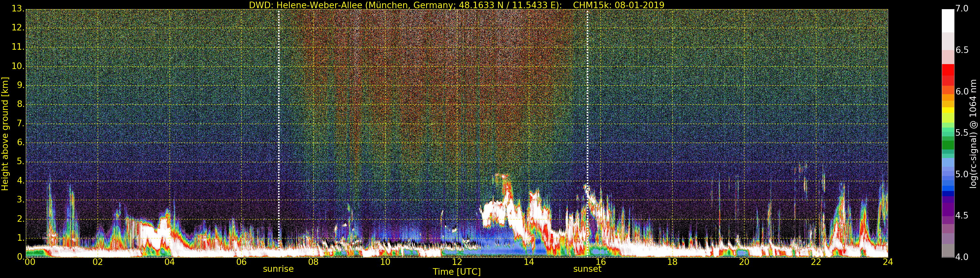Click the 'Time [UTC]' axis label
This screenshot has width=980, height=278.
pos(457,272)
